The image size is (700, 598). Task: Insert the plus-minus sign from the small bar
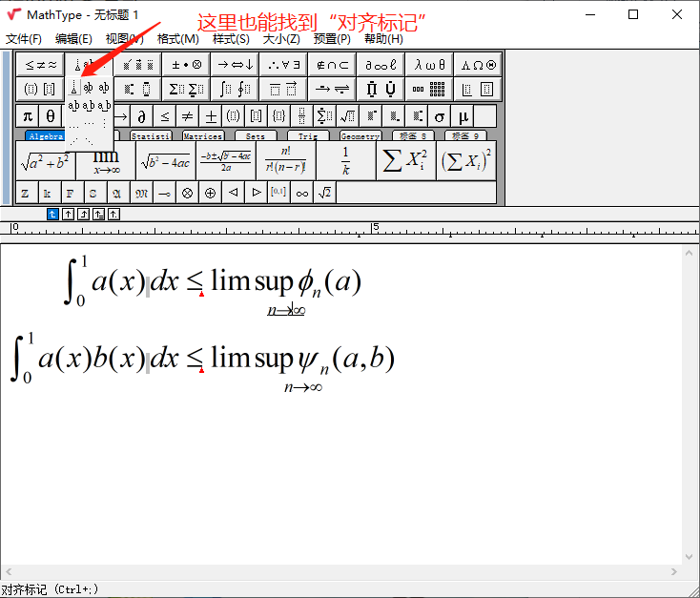pyautogui.click(x=210, y=116)
